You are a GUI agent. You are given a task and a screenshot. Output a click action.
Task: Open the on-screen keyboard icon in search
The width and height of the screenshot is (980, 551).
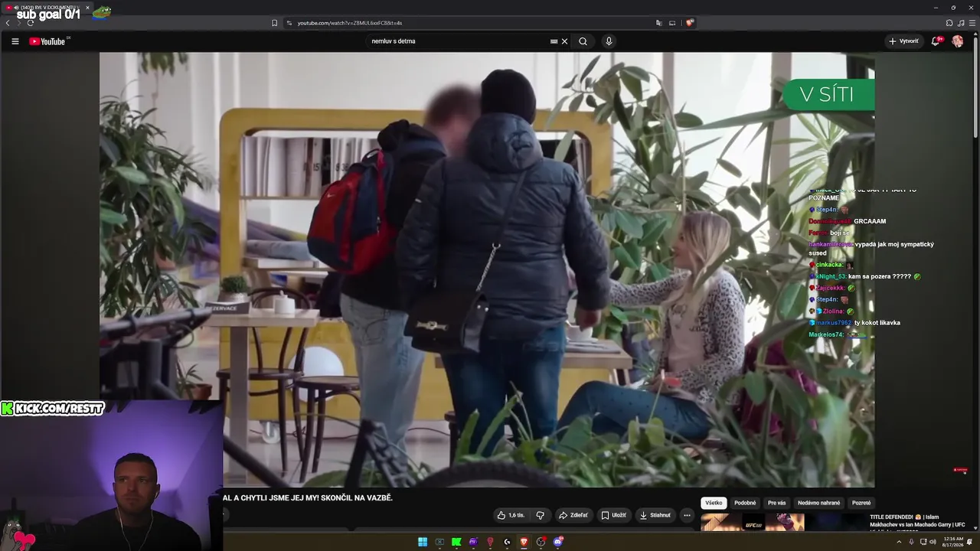pyautogui.click(x=554, y=41)
